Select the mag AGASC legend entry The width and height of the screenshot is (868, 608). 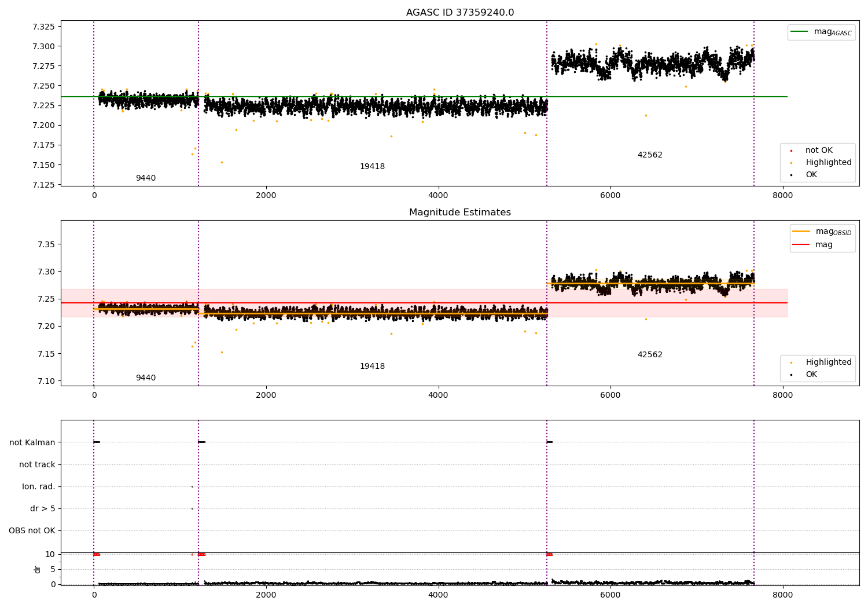pos(821,32)
